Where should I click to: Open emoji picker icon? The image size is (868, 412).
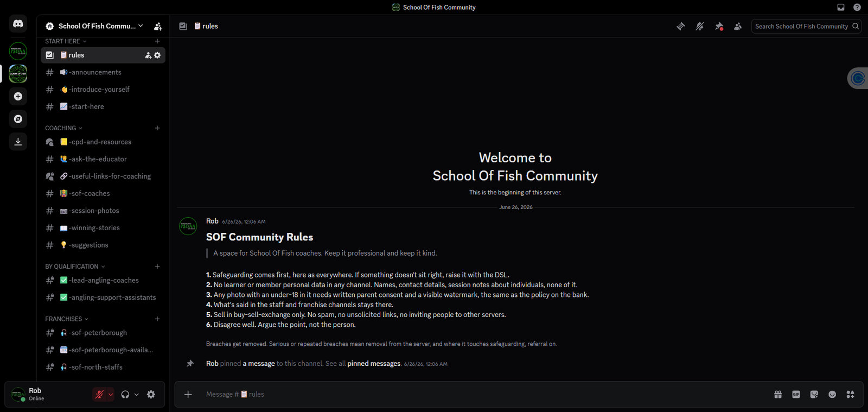(x=832, y=395)
